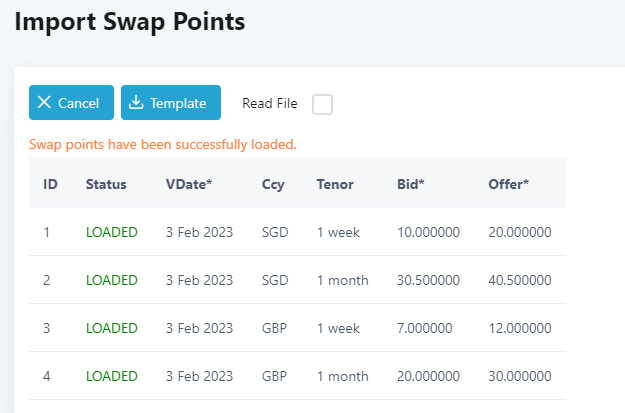Viewport: 625px width, 413px height.
Task: Enable the Read File checkbox
Action: [x=322, y=104]
